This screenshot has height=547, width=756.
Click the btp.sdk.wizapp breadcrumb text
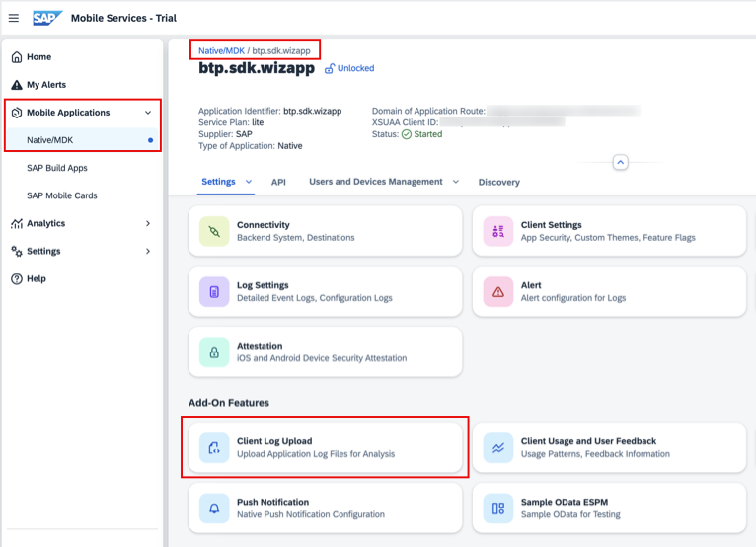(281, 50)
